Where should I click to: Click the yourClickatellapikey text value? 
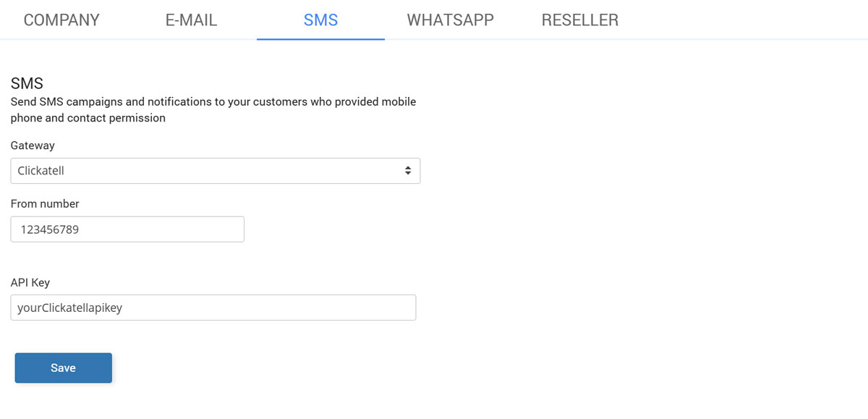tap(69, 308)
